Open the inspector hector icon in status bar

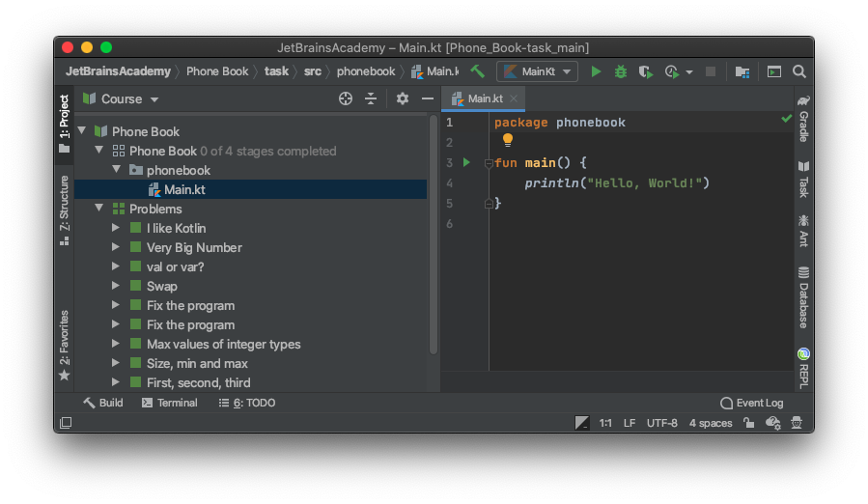click(x=797, y=423)
